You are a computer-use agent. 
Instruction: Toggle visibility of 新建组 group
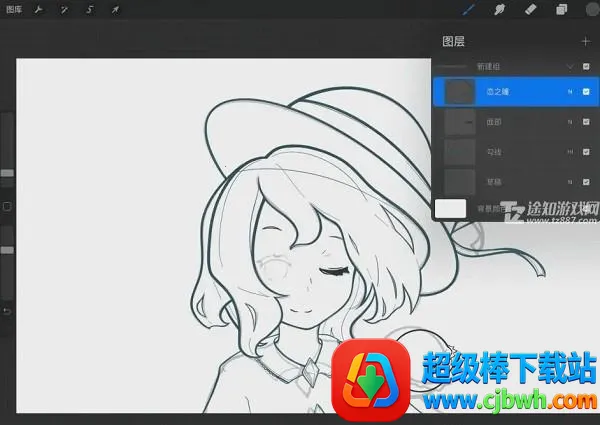[586, 67]
